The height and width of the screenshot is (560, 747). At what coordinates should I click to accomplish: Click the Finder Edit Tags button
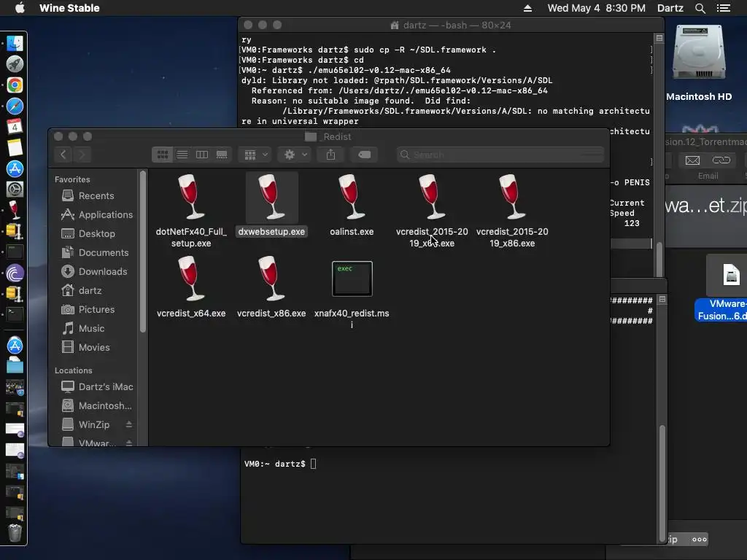coord(365,155)
